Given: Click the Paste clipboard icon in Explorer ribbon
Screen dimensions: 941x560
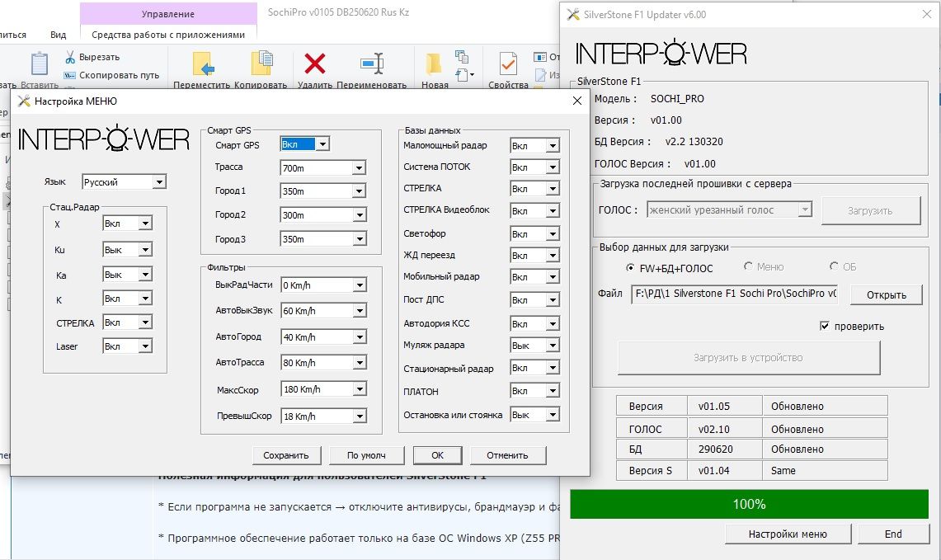Looking at the screenshot, I should 39,63.
